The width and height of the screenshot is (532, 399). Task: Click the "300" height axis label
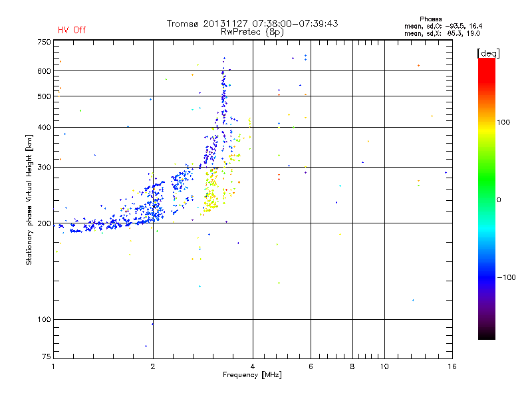[x=44, y=167]
